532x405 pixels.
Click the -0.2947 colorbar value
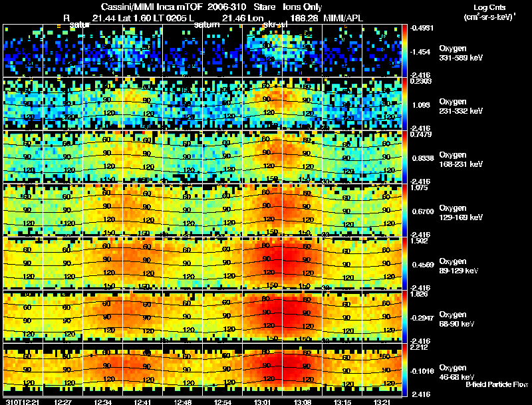pyautogui.click(x=422, y=318)
